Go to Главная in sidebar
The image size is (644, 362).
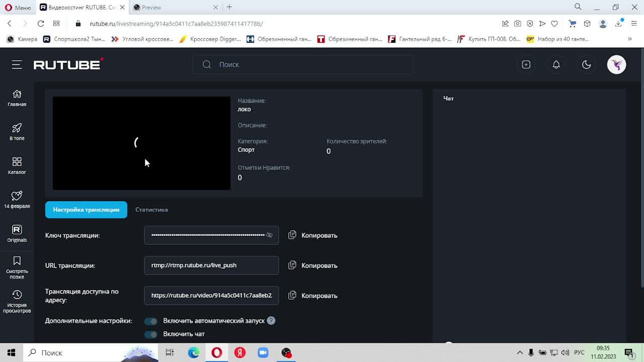click(x=17, y=98)
